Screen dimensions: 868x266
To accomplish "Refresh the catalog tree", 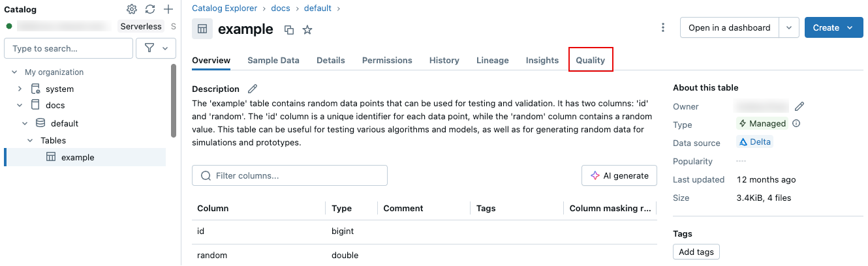I will click(150, 9).
